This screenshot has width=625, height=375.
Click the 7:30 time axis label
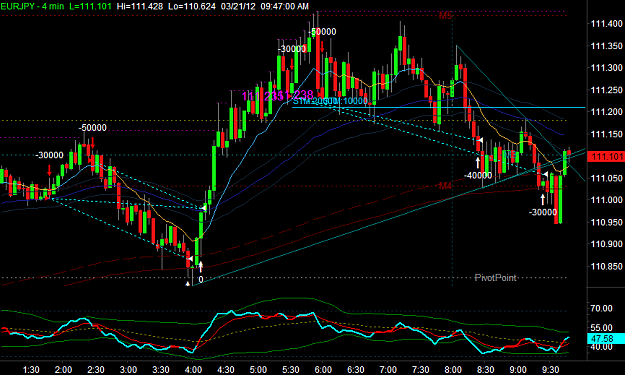421,369
